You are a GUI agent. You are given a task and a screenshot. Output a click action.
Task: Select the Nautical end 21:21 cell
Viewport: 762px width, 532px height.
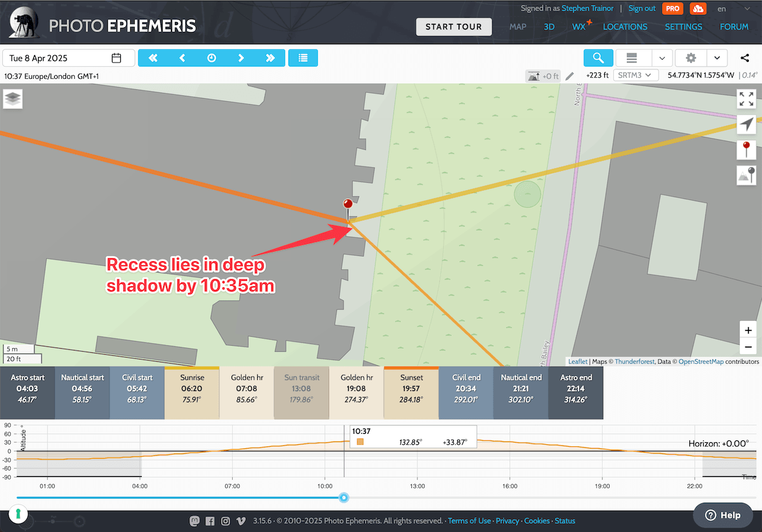(521, 393)
